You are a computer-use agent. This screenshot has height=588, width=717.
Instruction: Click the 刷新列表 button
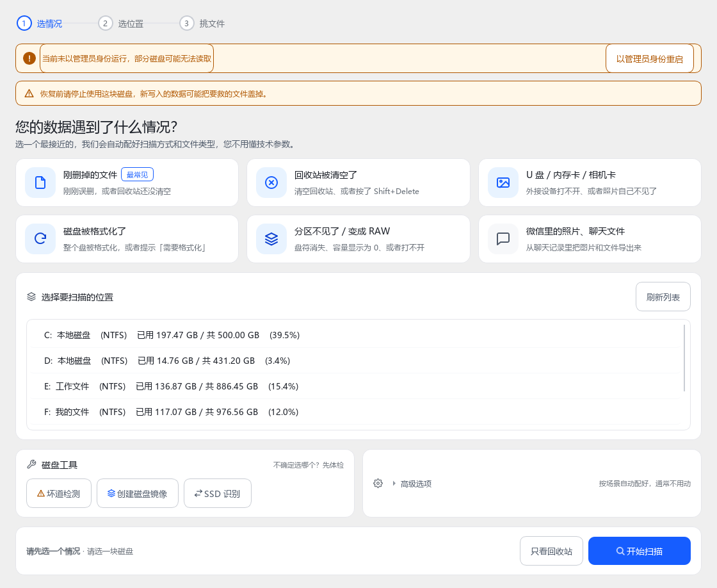[663, 297]
